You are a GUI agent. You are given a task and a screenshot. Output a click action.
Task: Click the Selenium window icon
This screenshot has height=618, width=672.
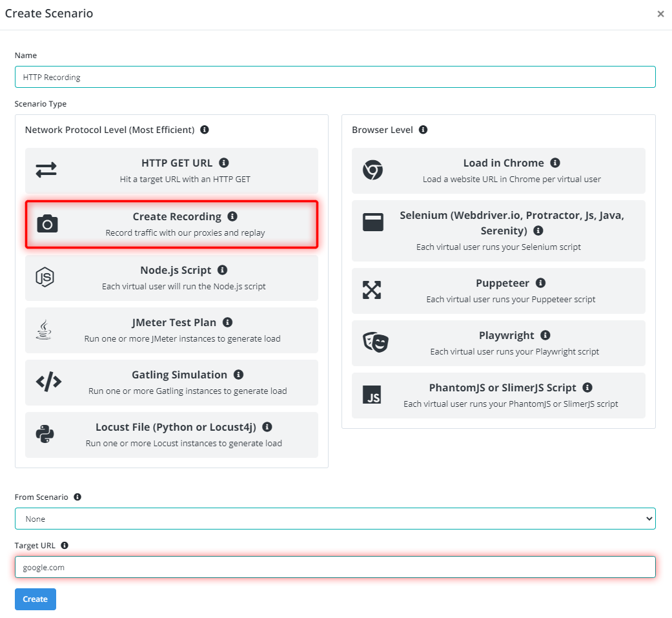click(x=373, y=222)
